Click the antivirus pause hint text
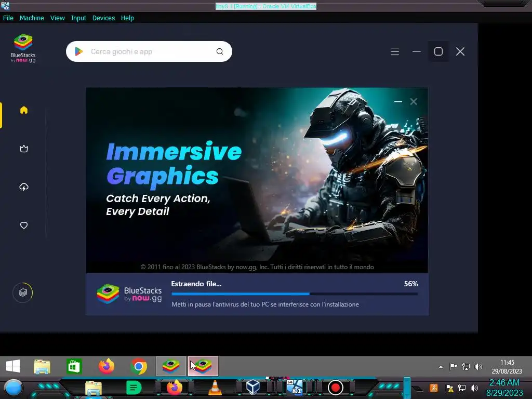Image resolution: width=532 pixels, height=399 pixels. [x=265, y=304]
